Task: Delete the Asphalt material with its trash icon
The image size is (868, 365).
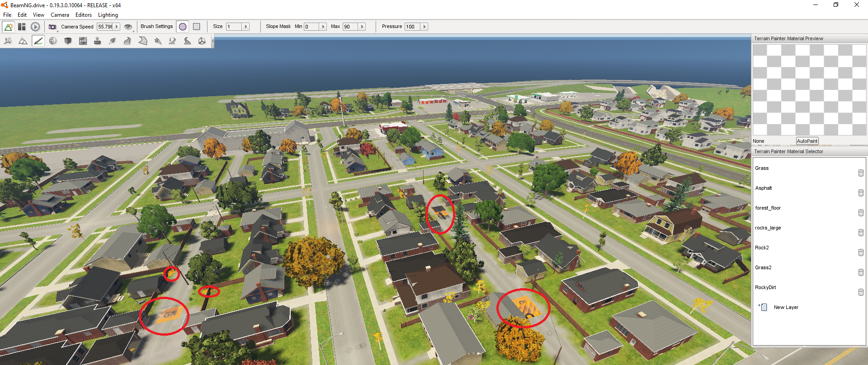Action: [861, 193]
